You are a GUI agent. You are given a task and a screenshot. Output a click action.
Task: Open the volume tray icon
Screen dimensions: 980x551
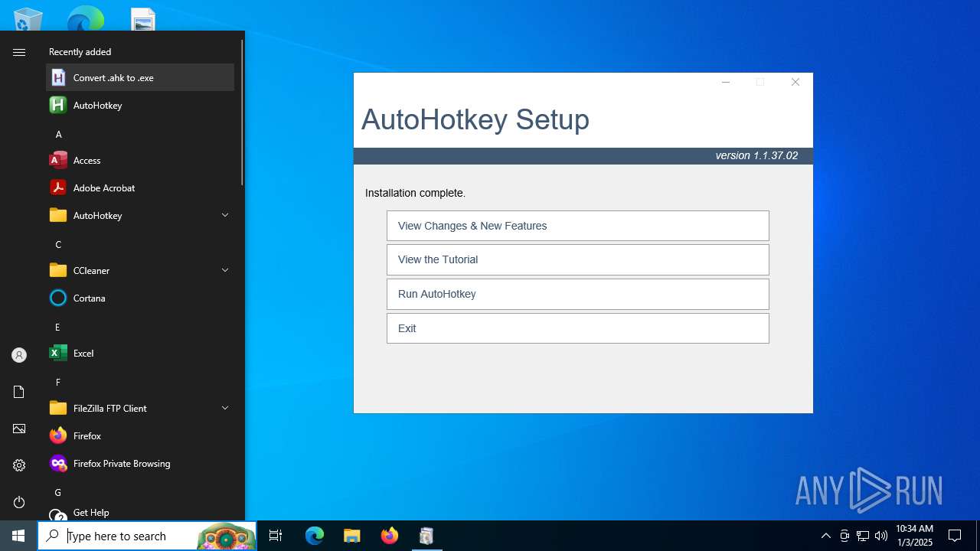tap(881, 536)
